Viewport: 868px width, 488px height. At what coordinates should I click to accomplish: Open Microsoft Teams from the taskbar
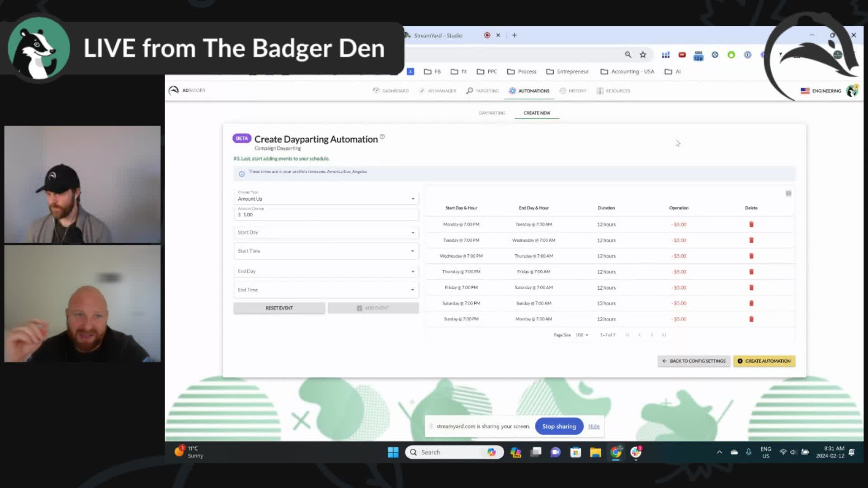click(555, 452)
